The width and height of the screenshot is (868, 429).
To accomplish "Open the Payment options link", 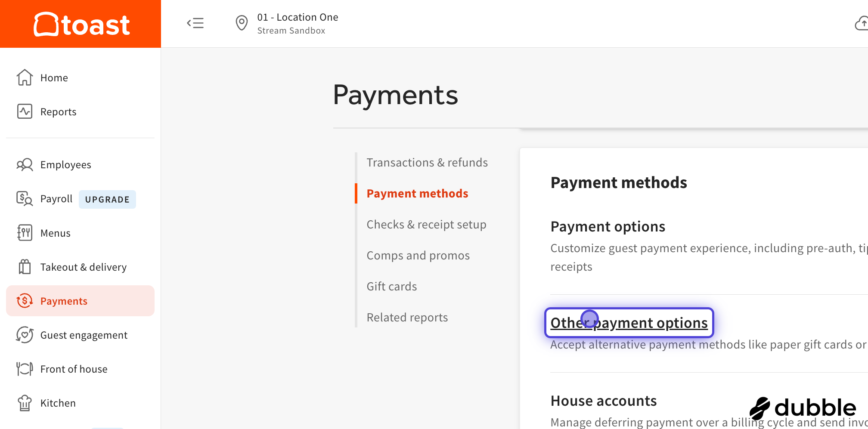I will click(x=608, y=226).
